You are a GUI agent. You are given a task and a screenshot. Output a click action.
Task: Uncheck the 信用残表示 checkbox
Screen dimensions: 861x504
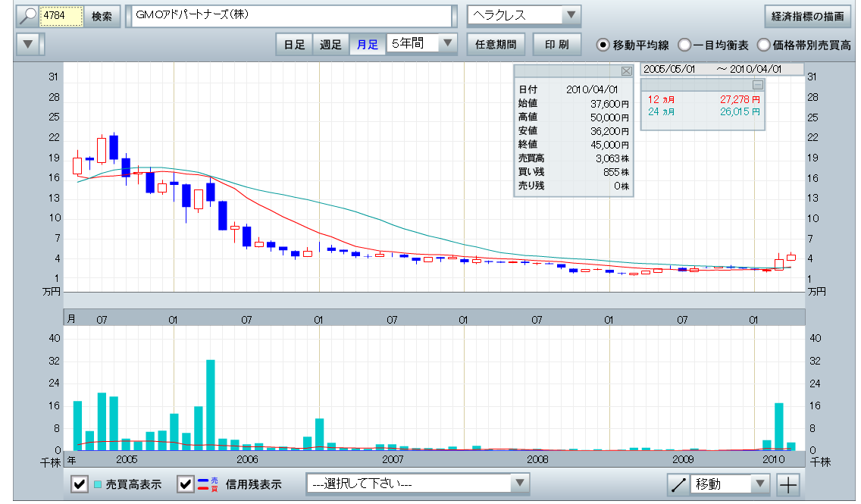click(185, 484)
